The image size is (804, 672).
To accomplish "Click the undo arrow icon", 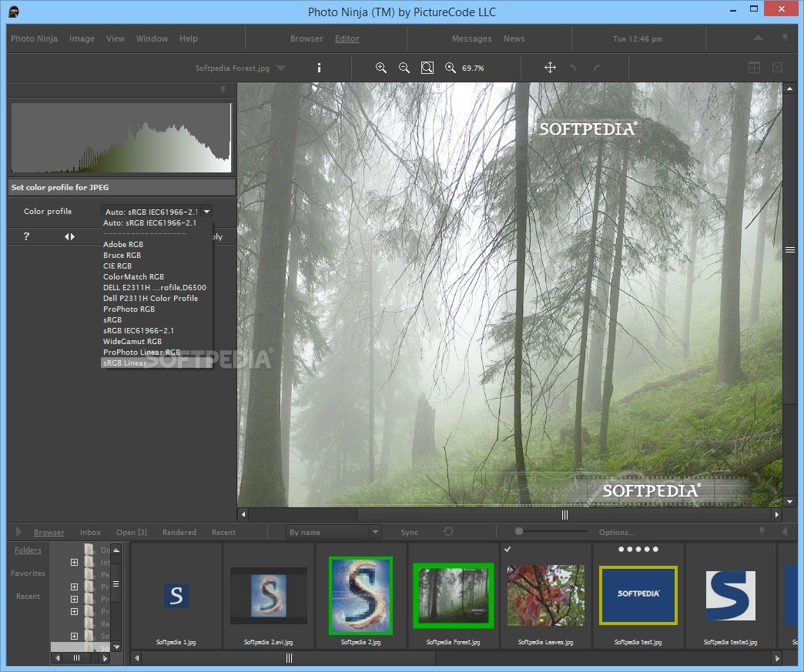I will pyautogui.click(x=573, y=68).
